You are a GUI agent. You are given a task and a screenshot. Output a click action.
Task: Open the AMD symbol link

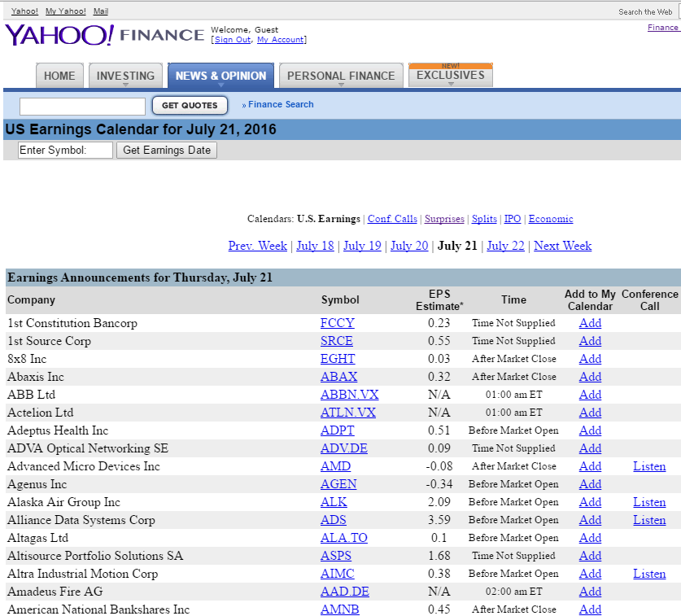[335, 466]
